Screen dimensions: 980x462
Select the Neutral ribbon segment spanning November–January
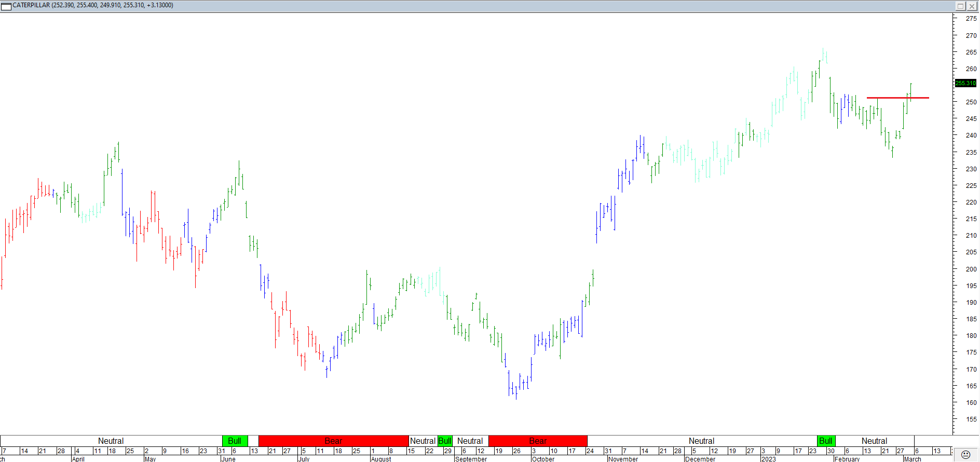pos(702,441)
